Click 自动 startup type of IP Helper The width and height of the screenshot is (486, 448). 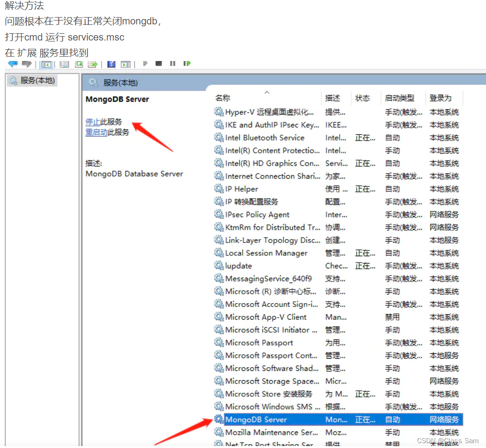coord(392,189)
